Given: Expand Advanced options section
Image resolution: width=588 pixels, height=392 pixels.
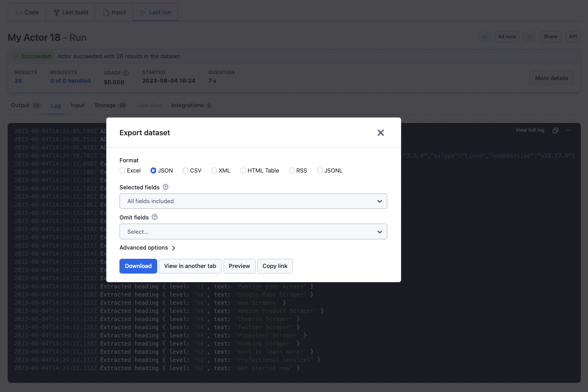Looking at the screenshot, I should point(148,248).
